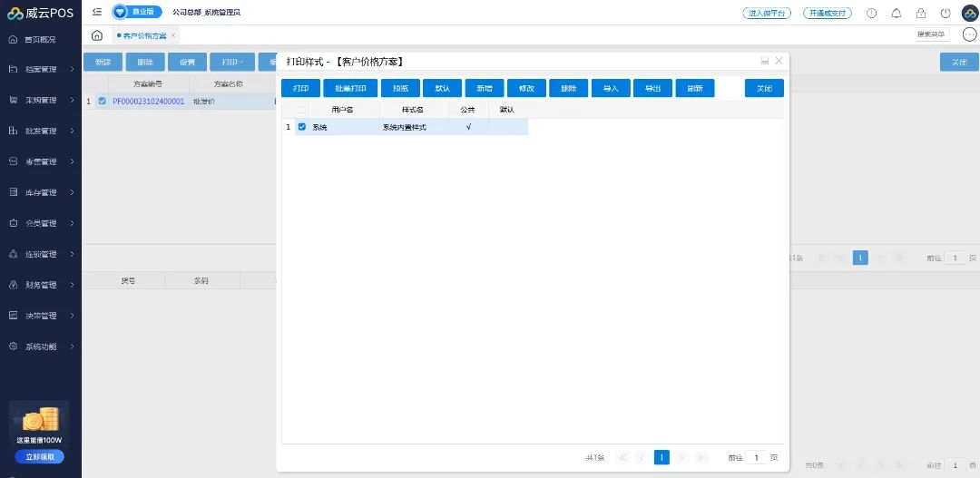Open the info alert circle icon
Image resolution: width=980 pixels, height=478 pixels.
point(872,14)
